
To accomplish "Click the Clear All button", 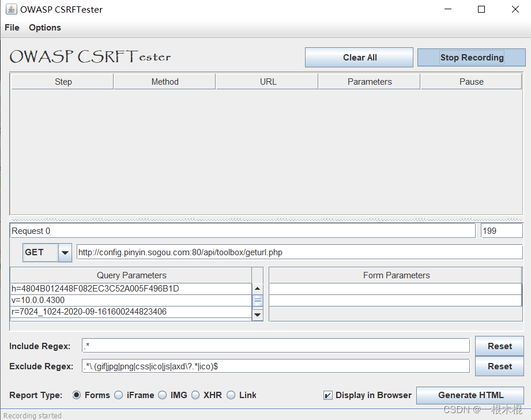I will pyautogui.click(x=359, y=58).
